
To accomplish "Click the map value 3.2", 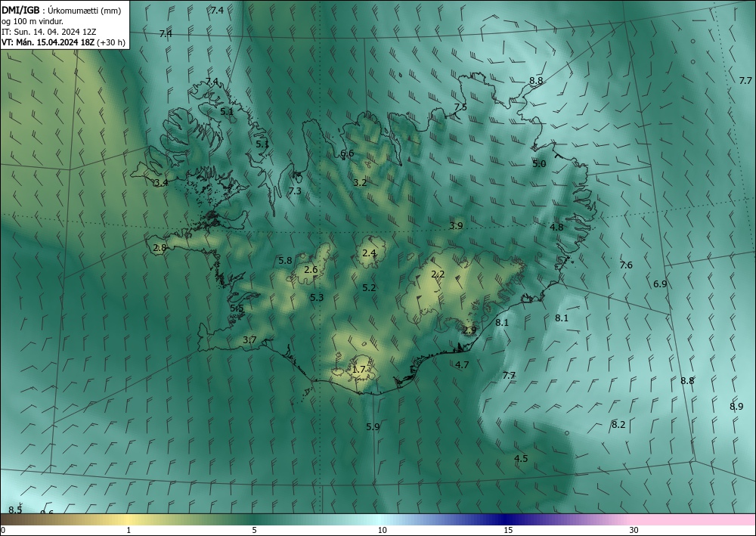I will 360,183.
